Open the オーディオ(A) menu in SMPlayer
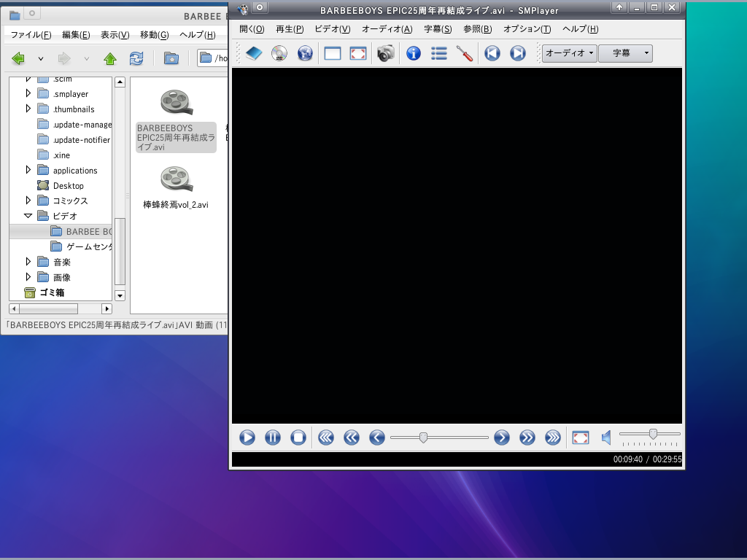The width and height of the screenshot is (747, 560). 387,29
